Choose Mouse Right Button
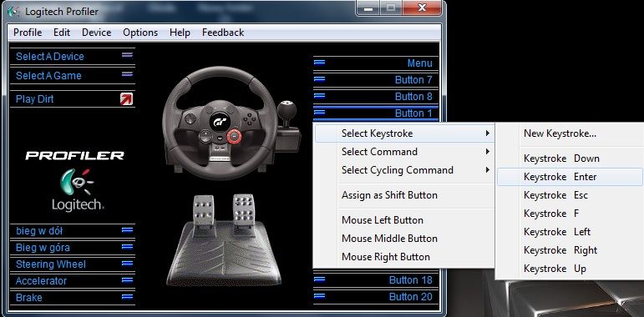 (404, 257)
